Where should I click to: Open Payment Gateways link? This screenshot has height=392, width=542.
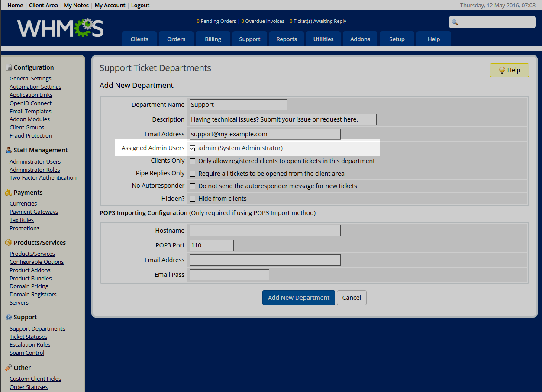34,212
